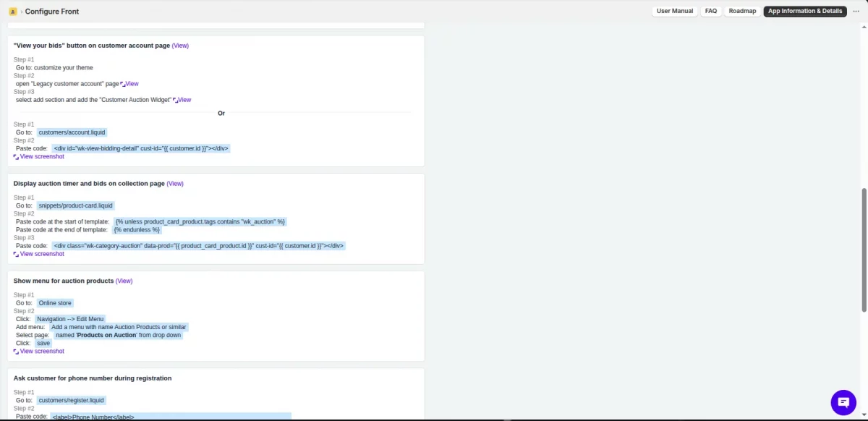Open View link after Legacy customer account page

click(132, 84)
